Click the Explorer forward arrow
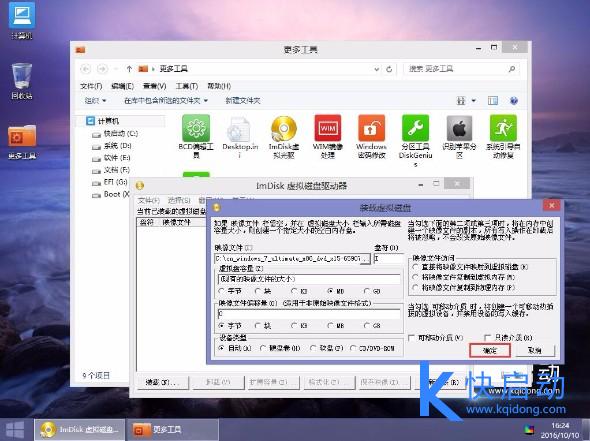Viewport: 590px width, 441px height. [x=102, y=69]
